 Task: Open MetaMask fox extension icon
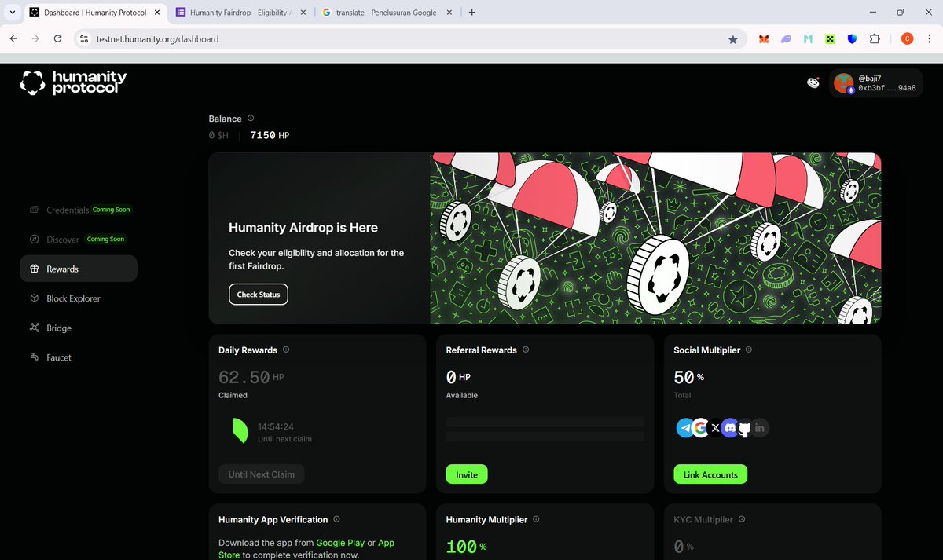764,39
